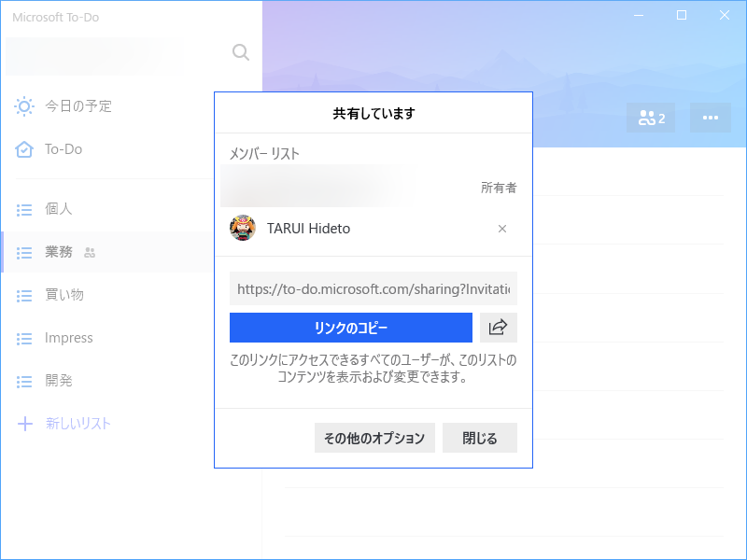
Task: Click the To-Do home icon
Action: [25, 149]
